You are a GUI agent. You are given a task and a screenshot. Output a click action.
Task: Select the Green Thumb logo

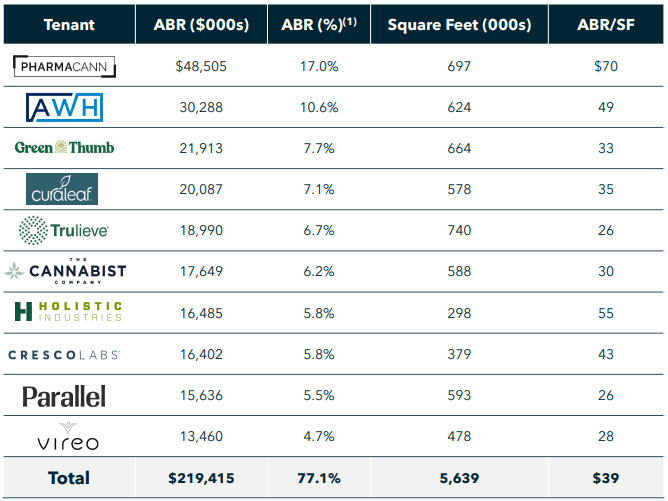[x=64, y=148]
